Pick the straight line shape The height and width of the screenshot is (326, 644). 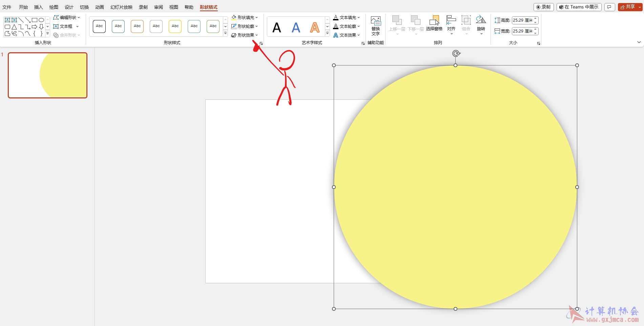(21, 20)
